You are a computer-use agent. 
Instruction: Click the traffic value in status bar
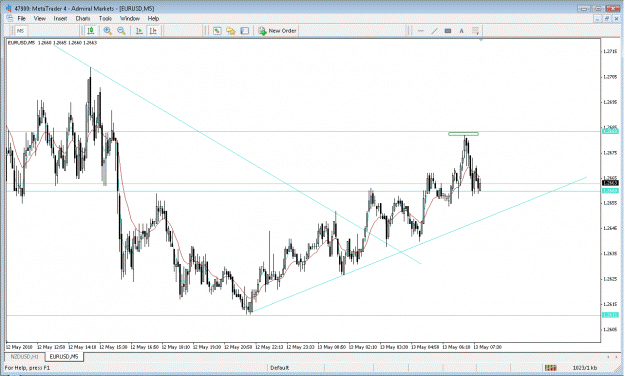pos(585,368)
